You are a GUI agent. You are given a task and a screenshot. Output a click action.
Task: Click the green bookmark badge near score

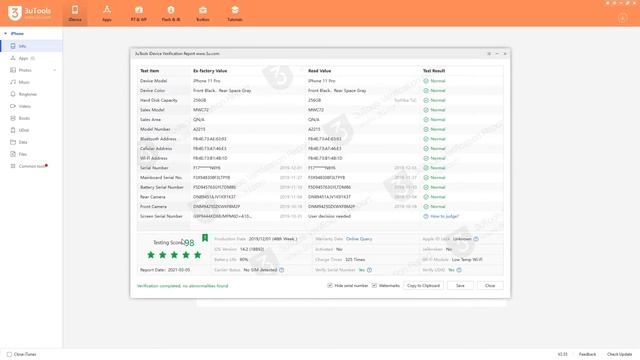click(x=205, y=238)
